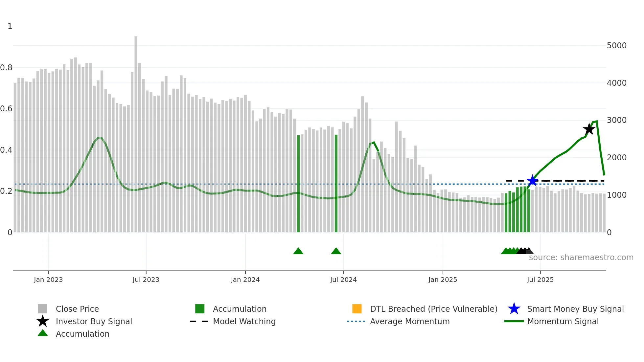Click the first green accumulation triangle near April 2024

(x=298, y=251)
